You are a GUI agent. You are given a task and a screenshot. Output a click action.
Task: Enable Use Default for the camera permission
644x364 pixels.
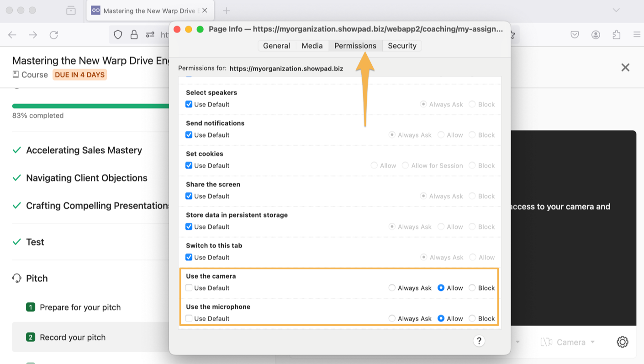point(189,288)
